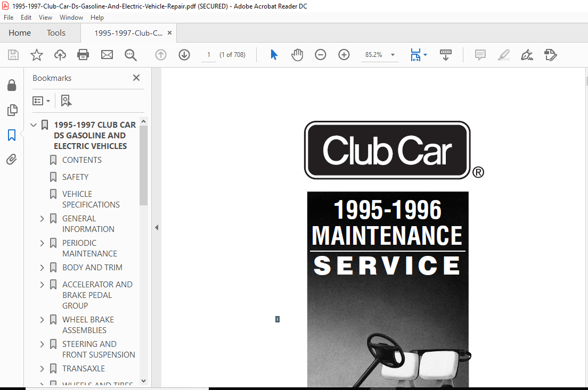Open the SAFETY bookmark
Viewport: 588px width, 390px height.
[x=76, y=177]
